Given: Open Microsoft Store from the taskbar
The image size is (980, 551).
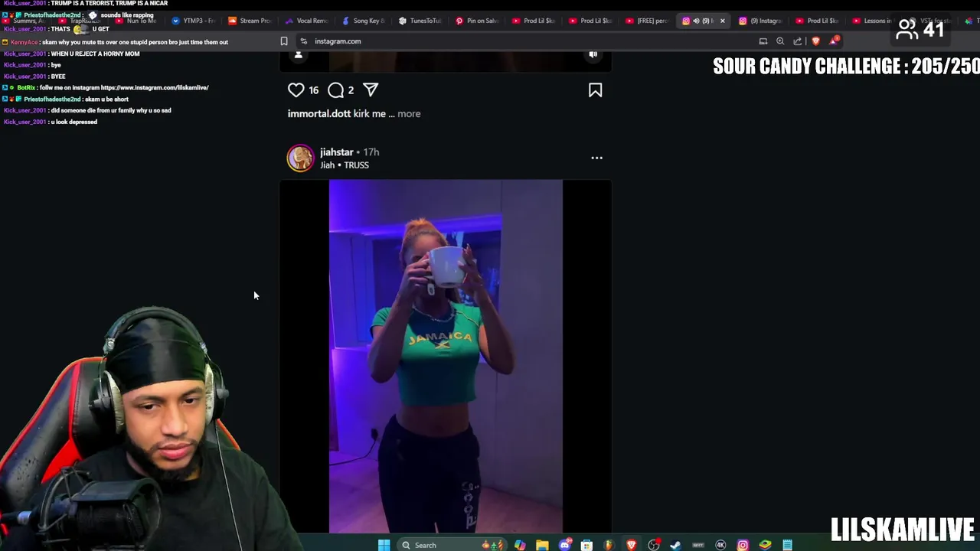Looking at the screenshot, I should coord(586,545).
